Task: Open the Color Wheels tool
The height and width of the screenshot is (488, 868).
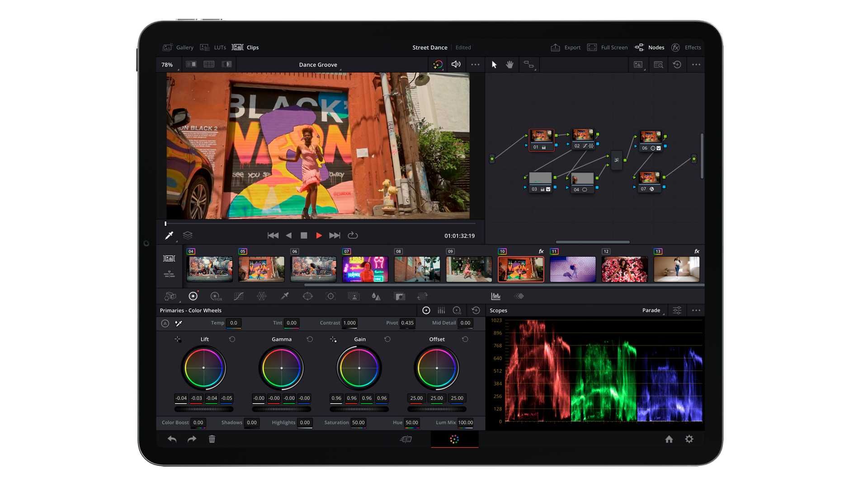Action: [193, 296]
